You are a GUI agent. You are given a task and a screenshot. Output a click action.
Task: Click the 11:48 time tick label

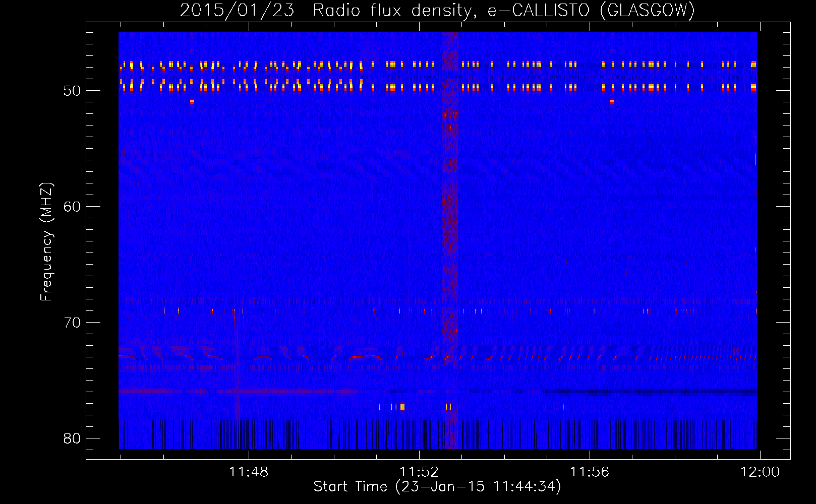coord(249,472)
